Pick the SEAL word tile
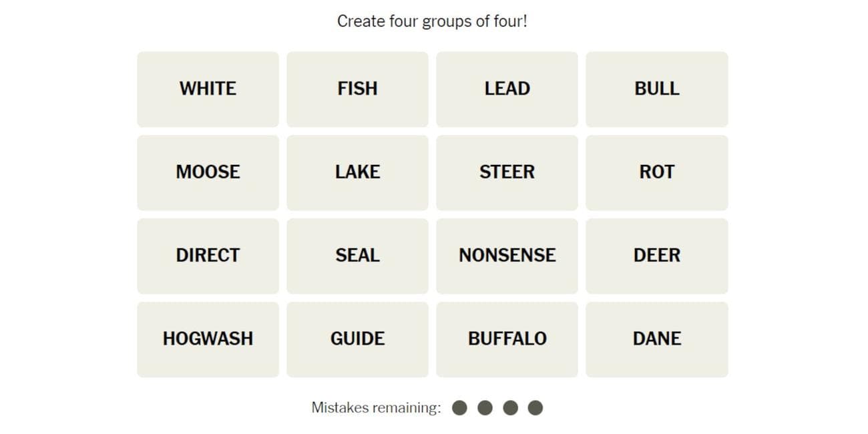The height and width of the screenshot is (434, 868). pos(357,256)
